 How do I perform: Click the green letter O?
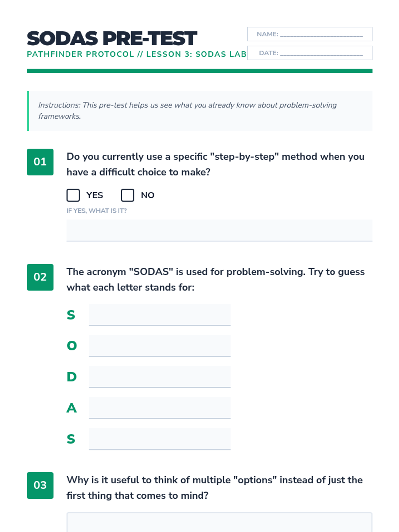[72, 346]
